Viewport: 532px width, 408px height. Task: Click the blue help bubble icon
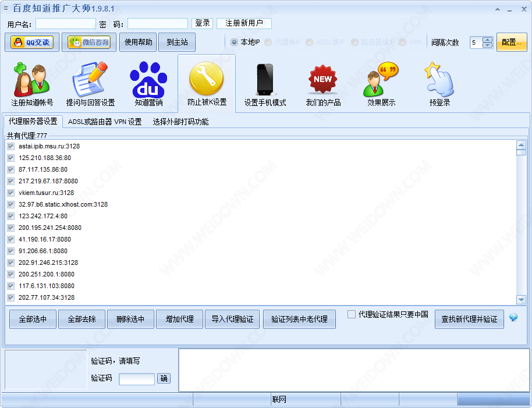click(513, 317)
